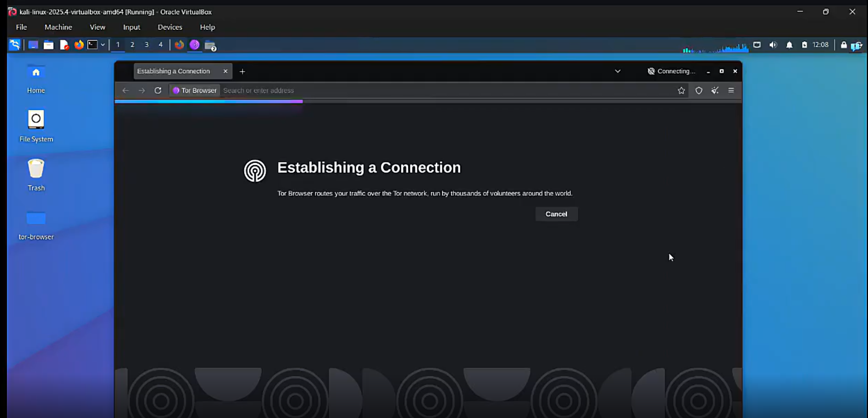Open the VirtualBox Devices menu
Image resolution: width=868 pixels, height=418 pixels.
(x=170, y=27)
